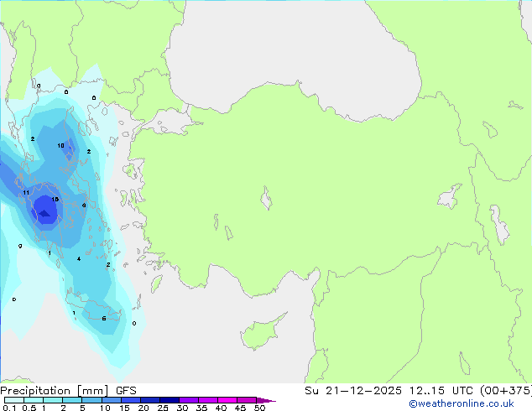Click legend tick label '30'
Screen dimensions: 532x411
pyautogui.click(x=182, y=408)
